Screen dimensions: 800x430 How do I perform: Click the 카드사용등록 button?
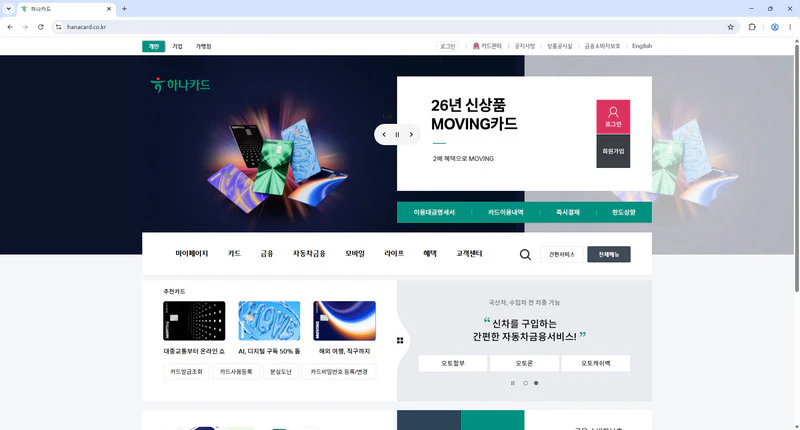pyautogui.click(x=236, y=372)
